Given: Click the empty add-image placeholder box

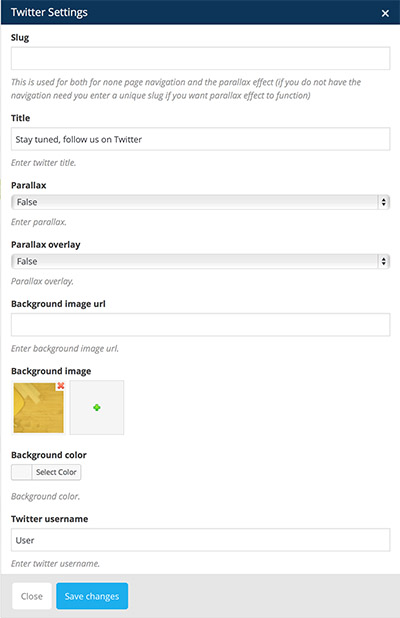Looking at the screenshot, I should (97, 408).
